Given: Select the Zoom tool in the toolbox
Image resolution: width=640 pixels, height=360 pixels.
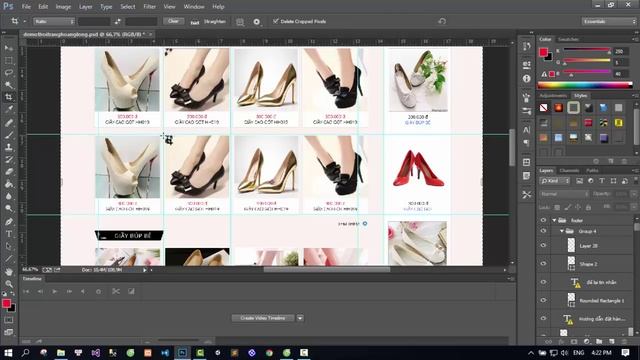Looking at the screenshot, I should point(9,284).
